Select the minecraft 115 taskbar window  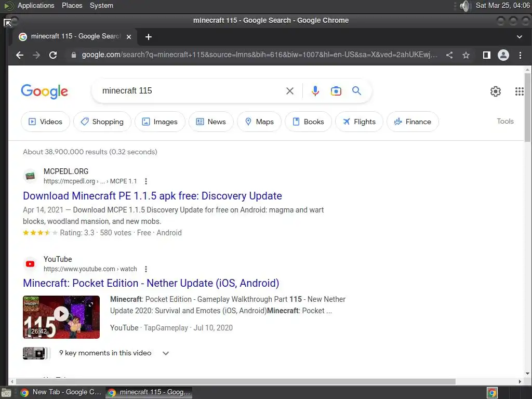pyautogui.click(x=149, y=393)
